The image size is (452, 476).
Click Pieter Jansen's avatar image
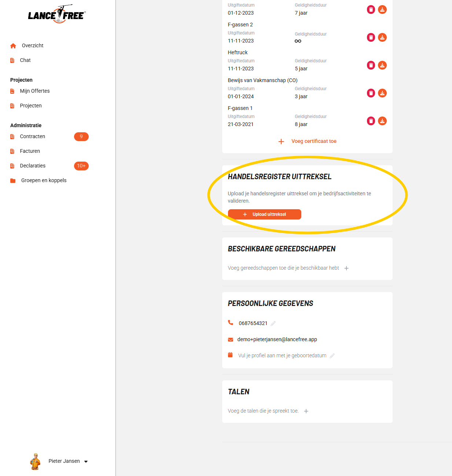click(35, 461)
